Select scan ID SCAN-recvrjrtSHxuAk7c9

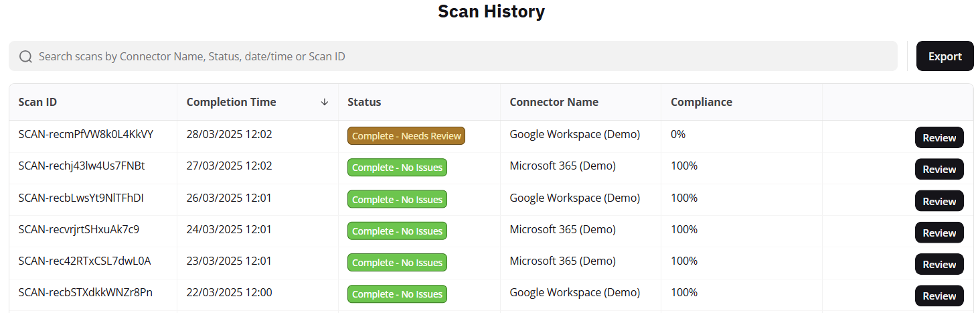(79, 229)
